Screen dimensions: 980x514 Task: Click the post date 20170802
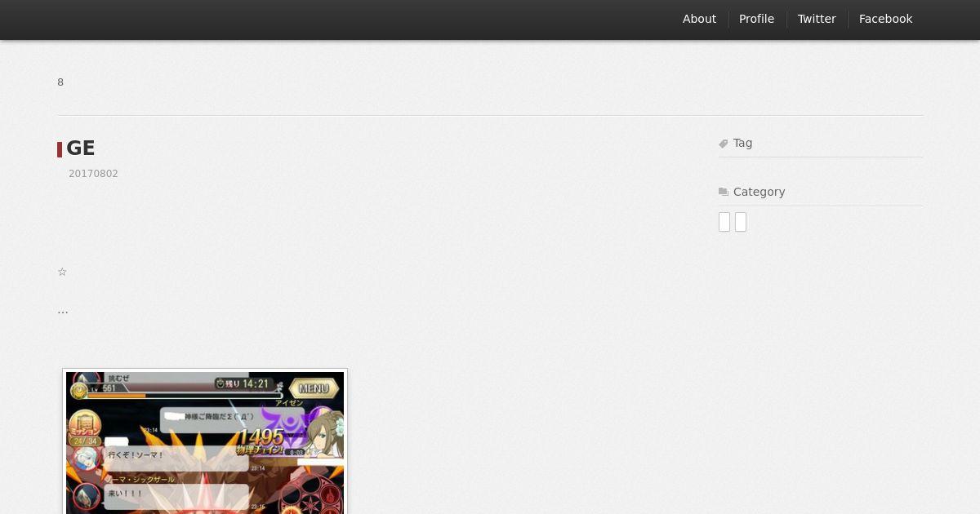pyautogui.click(x=93, y=174)
